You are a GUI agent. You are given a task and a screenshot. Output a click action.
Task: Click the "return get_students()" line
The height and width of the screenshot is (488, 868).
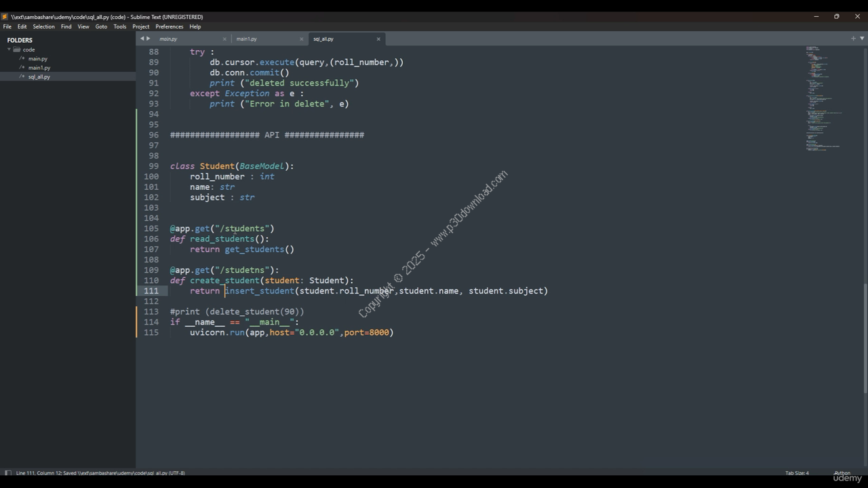[x=242, y=249]
